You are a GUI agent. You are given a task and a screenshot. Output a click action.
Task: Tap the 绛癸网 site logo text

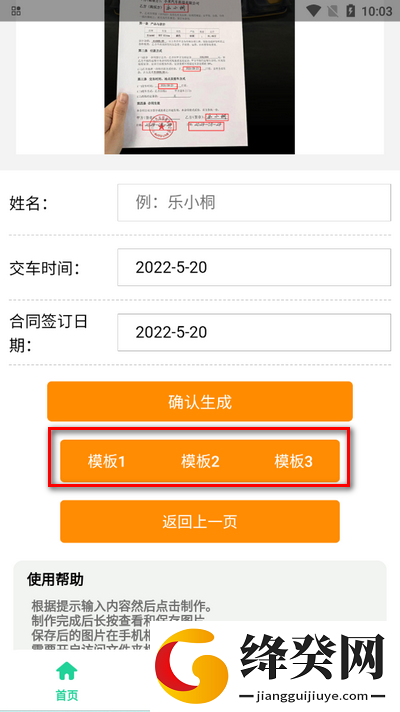click(312, 657)
